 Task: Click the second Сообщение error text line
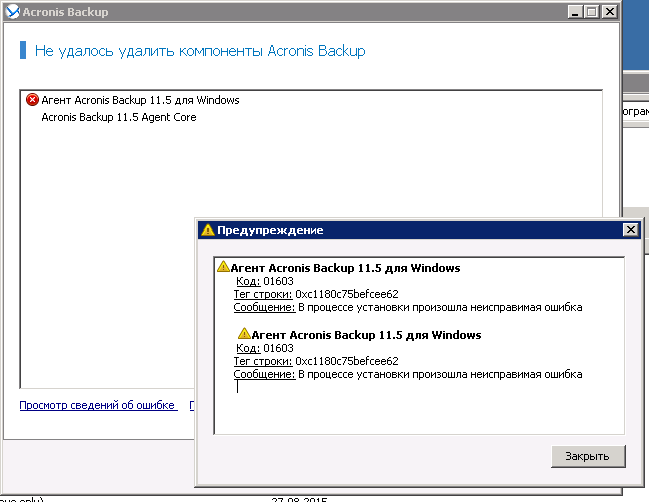click(x=408, y=375)
